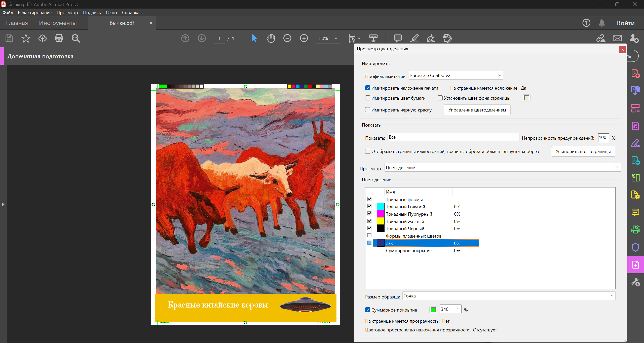Click the 'лак' spot color swatch
The image size is (644, 343).
coord(381,243)
